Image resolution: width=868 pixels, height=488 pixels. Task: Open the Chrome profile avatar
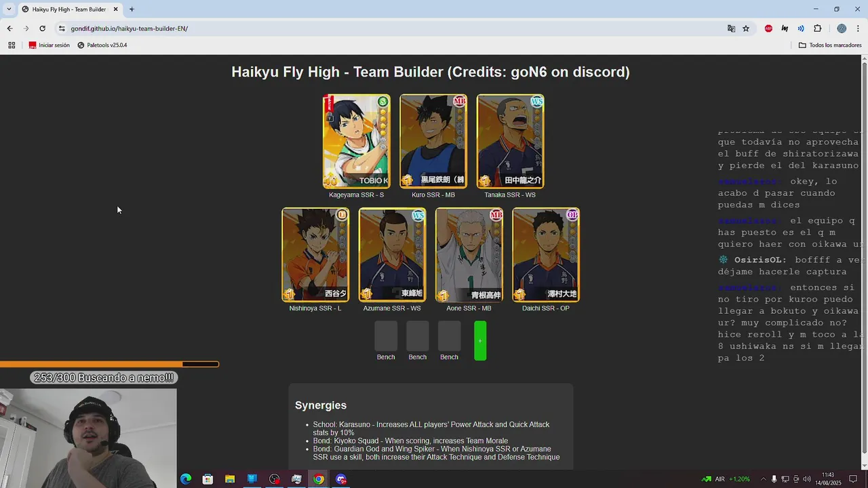tap(842, 28)
